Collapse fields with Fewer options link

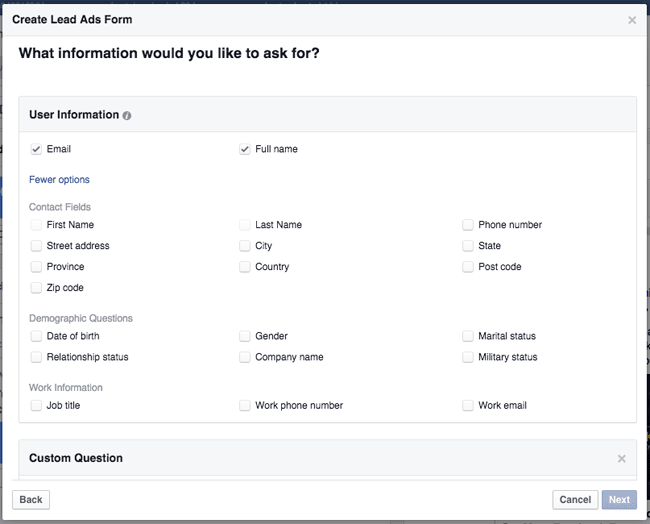(59, 180)
